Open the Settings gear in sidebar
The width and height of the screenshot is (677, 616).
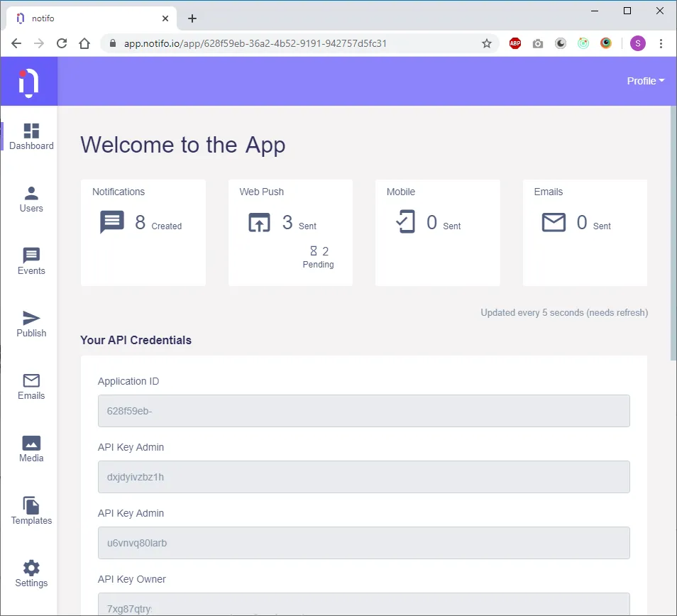coord(31,574)
